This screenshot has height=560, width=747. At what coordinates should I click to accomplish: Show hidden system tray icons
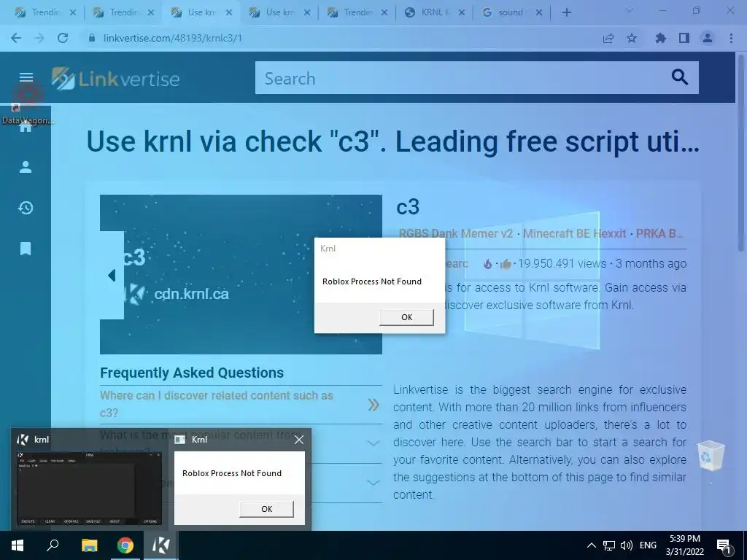(x=591, y=545)
